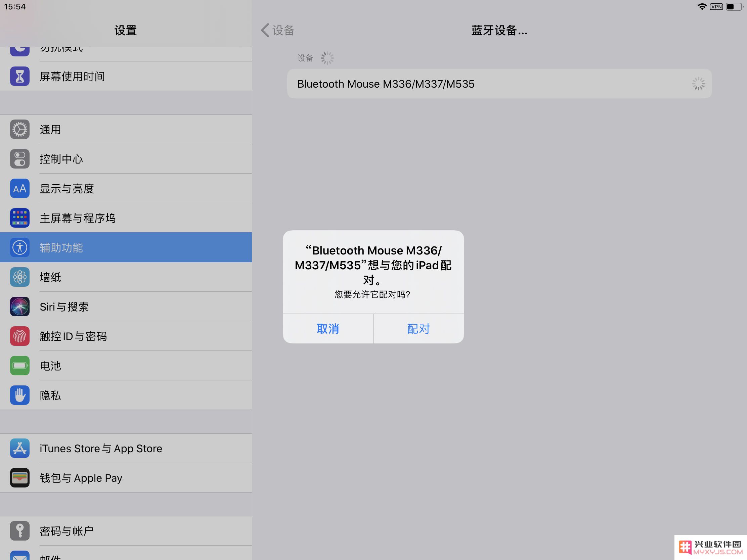Select 主屏幕与程序坞 settings row label

click(78, 218)
